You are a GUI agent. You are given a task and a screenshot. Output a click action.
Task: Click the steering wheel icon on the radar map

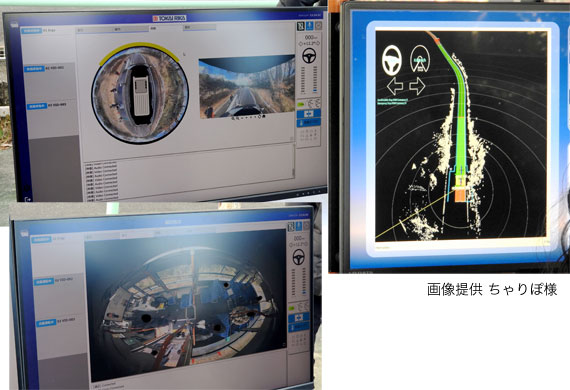(392, 60)
